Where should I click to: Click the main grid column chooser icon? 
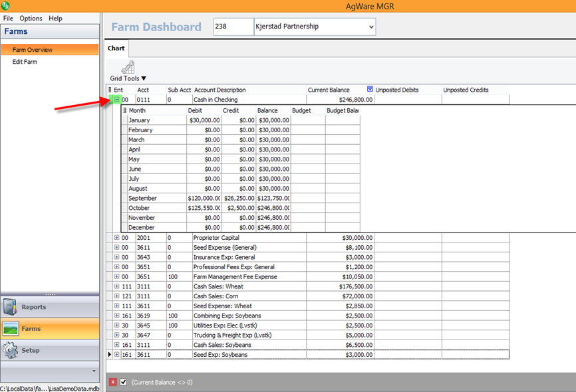[x=110, y=90]
